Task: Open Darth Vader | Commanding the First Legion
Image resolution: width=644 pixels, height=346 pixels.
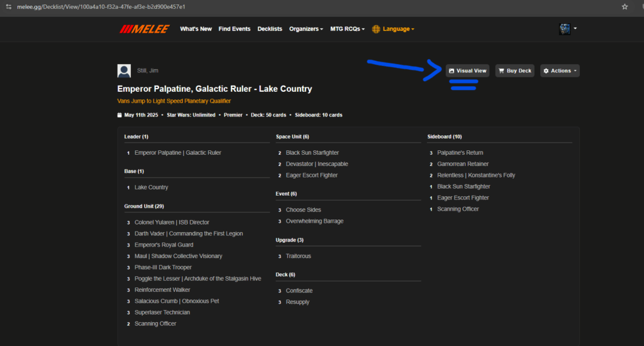Action: point(189,233)
